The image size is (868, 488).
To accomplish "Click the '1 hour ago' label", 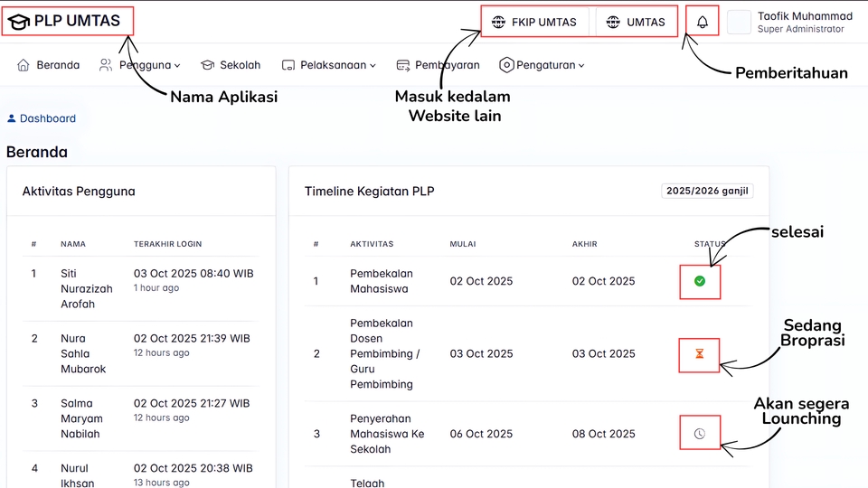I will pos(156,287).
